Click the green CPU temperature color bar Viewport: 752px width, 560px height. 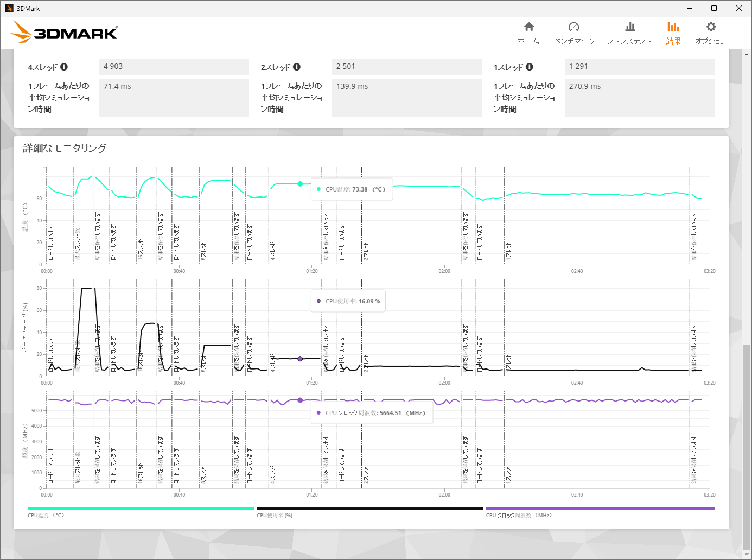click(141, 508)
